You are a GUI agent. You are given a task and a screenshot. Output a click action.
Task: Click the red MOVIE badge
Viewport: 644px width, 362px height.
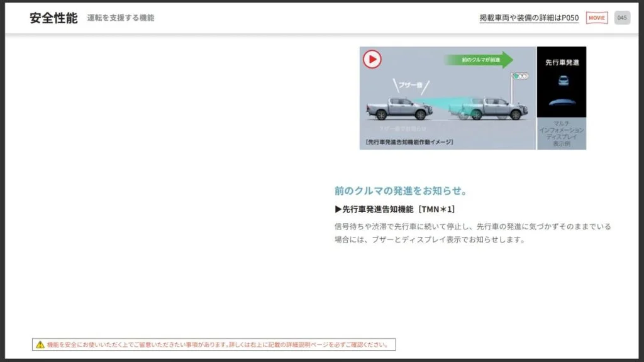pos(596,18)
